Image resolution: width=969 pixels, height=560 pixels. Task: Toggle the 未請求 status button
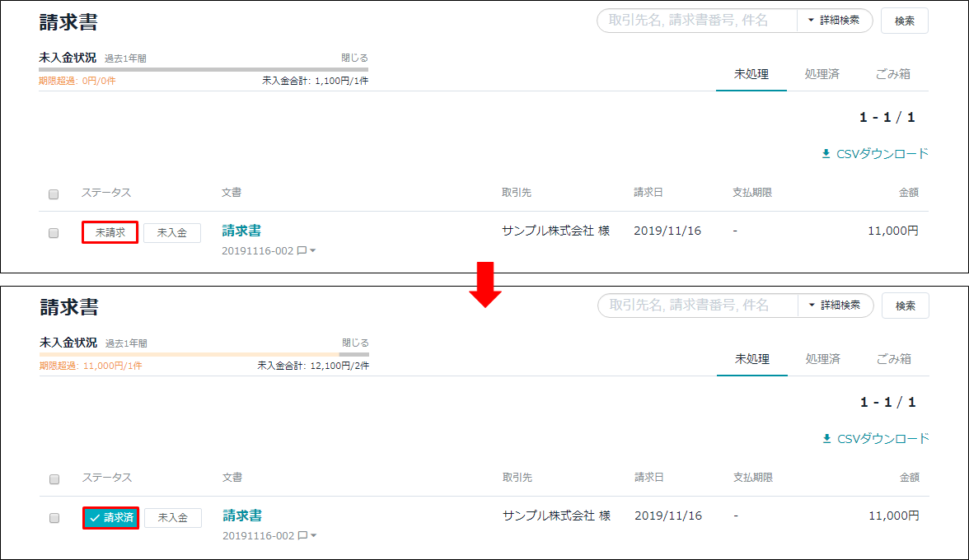point(110,233)
